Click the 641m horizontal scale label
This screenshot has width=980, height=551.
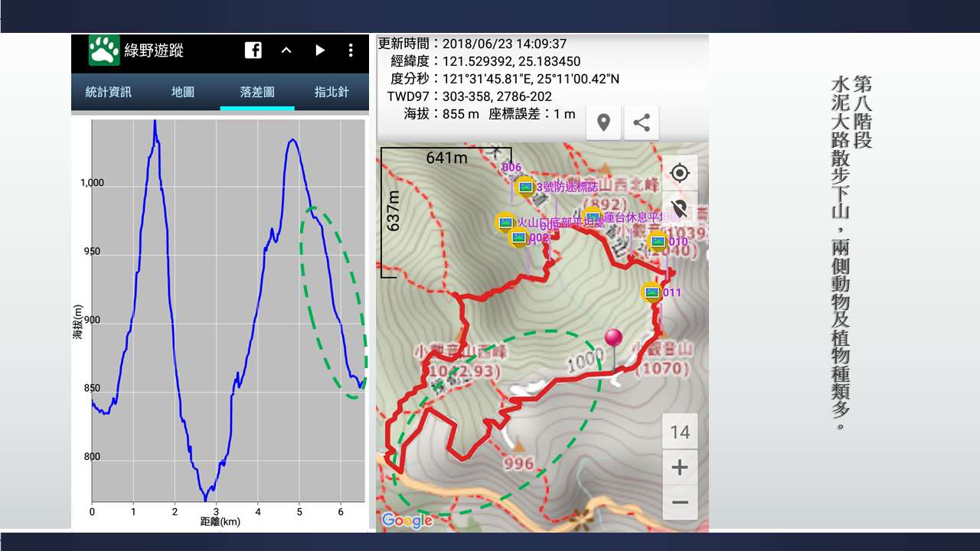click(447, 158)
